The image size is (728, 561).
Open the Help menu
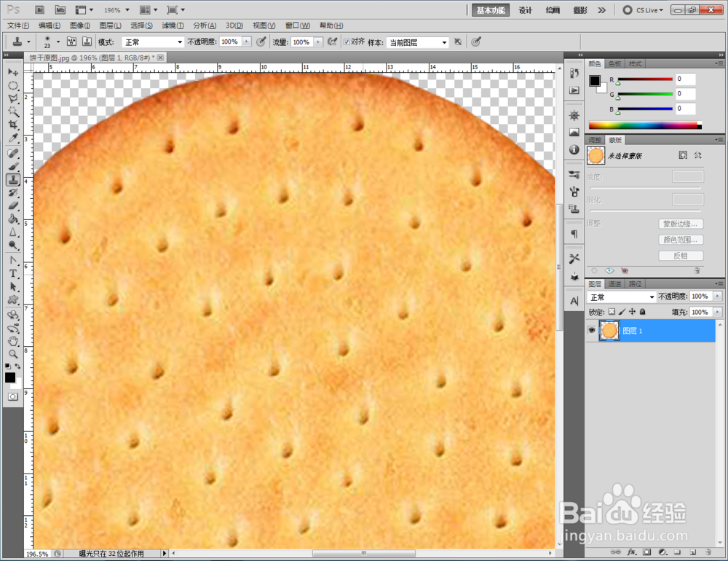331,25
